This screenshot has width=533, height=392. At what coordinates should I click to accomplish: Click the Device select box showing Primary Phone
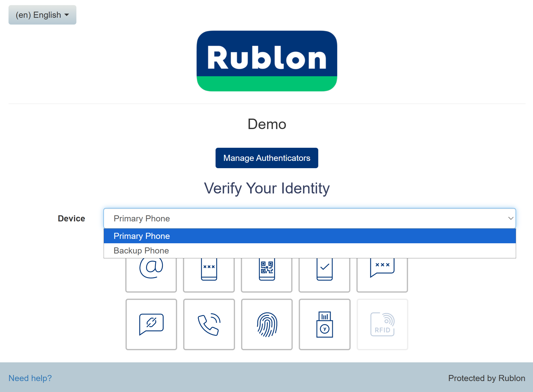click(x=309, y=218)
